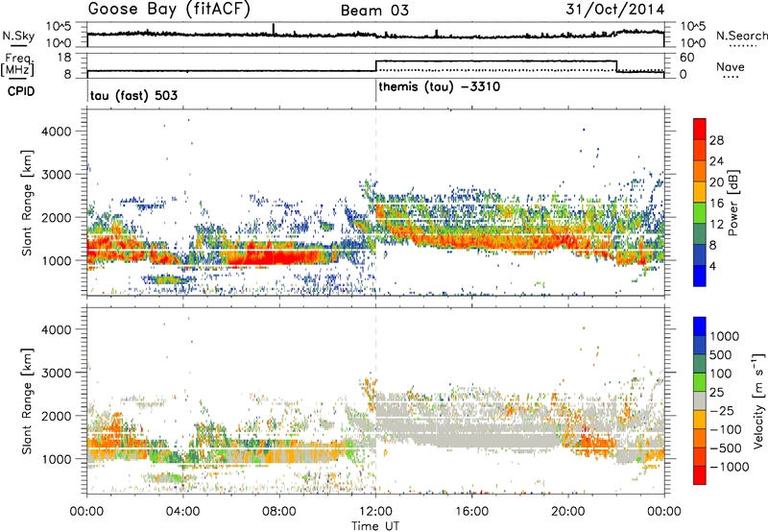Click the 'Time UT' axis title

coord(375,526)
